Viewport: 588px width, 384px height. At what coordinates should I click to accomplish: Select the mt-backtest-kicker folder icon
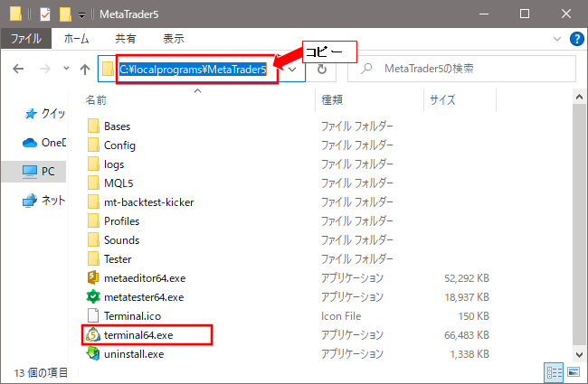[x=93, y=201]
